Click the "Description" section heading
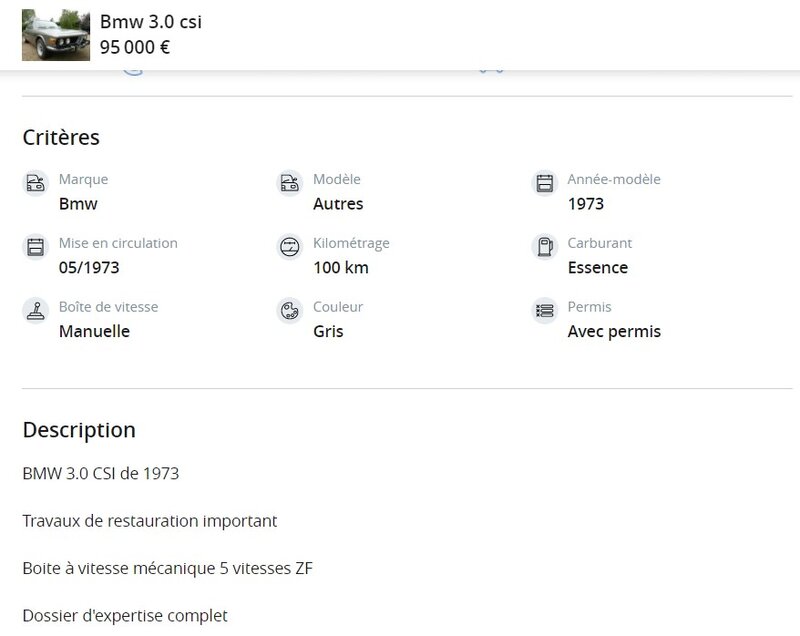The width and height of the screenshot is (800, 636). [79, 430]
